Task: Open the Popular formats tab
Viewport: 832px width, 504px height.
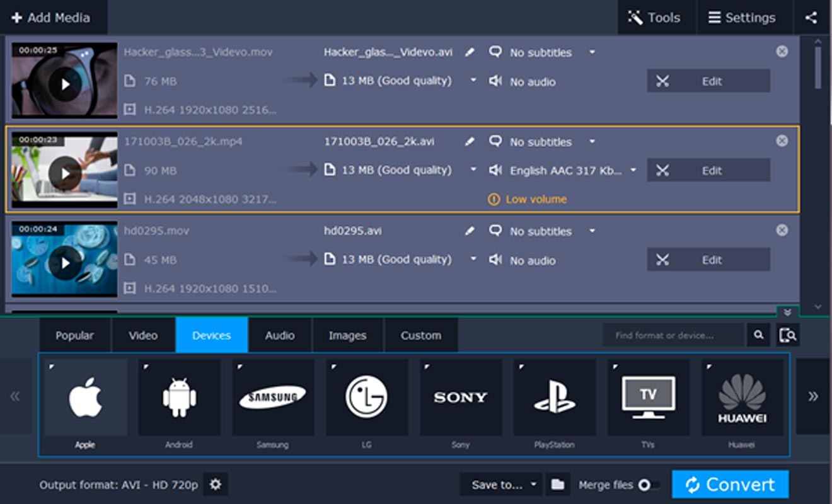Action: click(x=74, y=335)
